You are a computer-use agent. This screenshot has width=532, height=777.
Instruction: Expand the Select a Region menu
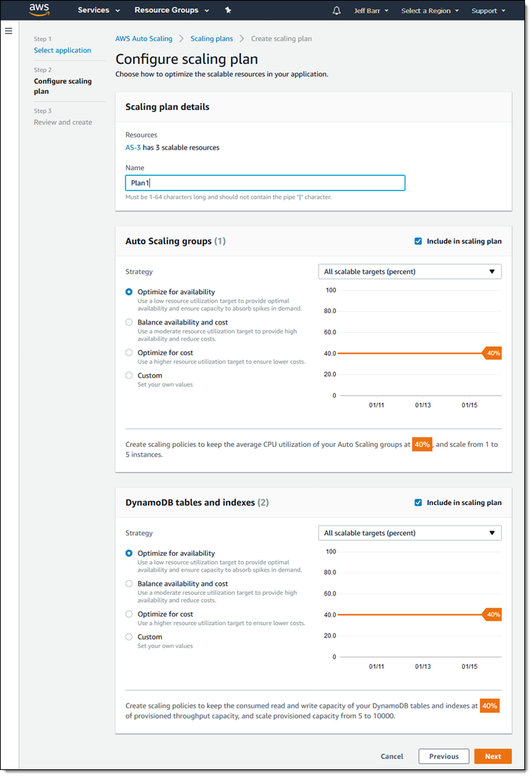coord(430,11)
